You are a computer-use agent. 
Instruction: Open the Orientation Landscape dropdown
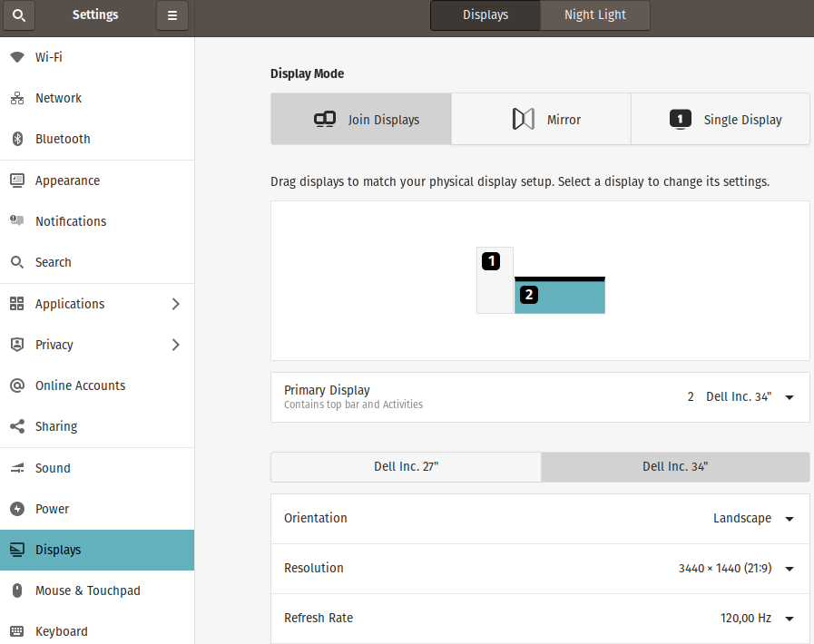coord(753,519)
